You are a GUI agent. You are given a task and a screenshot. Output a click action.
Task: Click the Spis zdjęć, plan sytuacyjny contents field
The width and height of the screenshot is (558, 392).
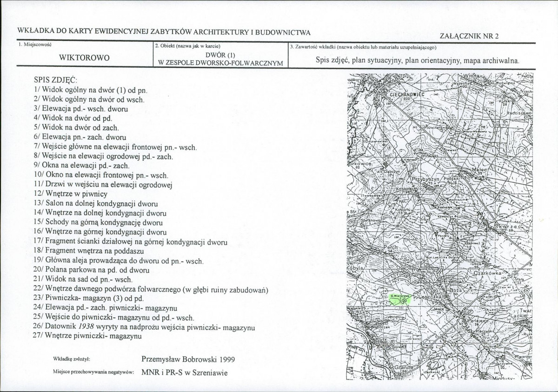click(x=417, y=60)
